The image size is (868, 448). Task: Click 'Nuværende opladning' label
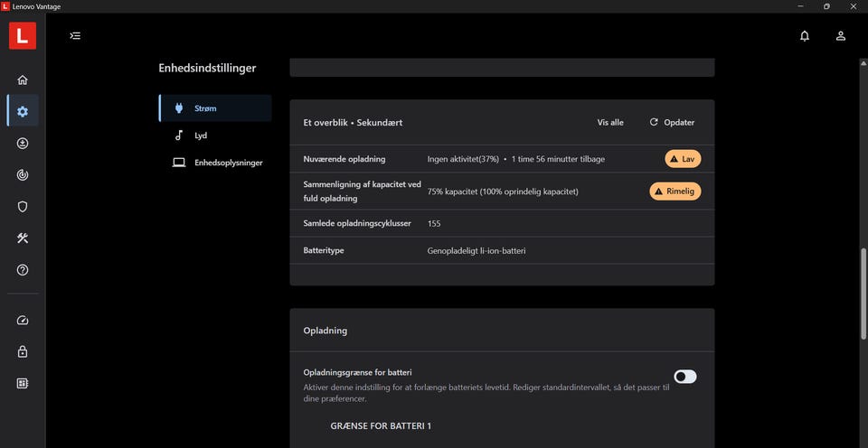[x=344, y=159]
